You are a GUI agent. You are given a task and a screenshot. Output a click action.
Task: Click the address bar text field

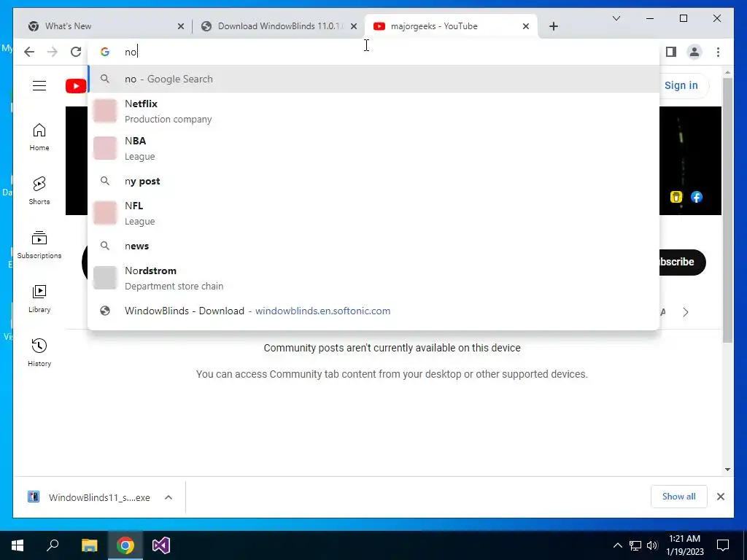coord(373,52)
